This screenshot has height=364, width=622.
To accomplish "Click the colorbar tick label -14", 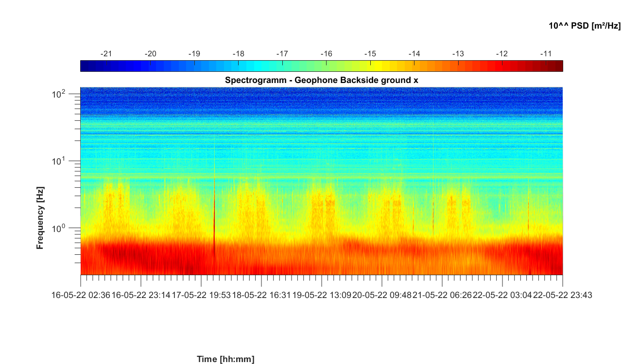I will (414, 54).
